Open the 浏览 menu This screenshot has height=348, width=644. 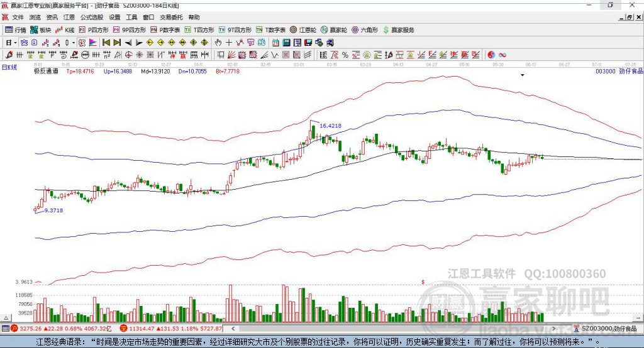35,17
